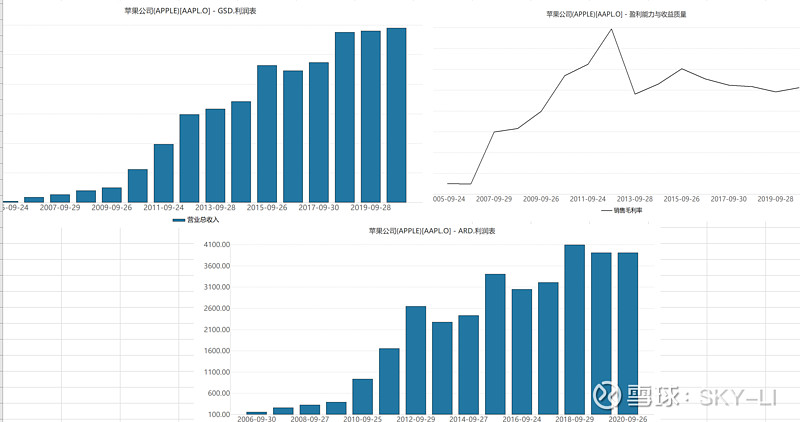Select the ARD.利润表 chart title
The height and width of the screenshot is (422, 800).
pos(432,231)
